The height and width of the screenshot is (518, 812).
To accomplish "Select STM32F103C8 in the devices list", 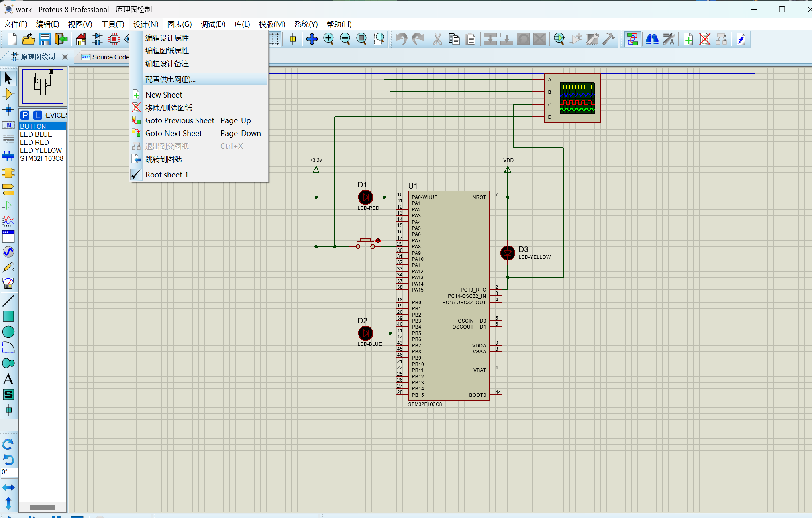I will tap(43, 158).
